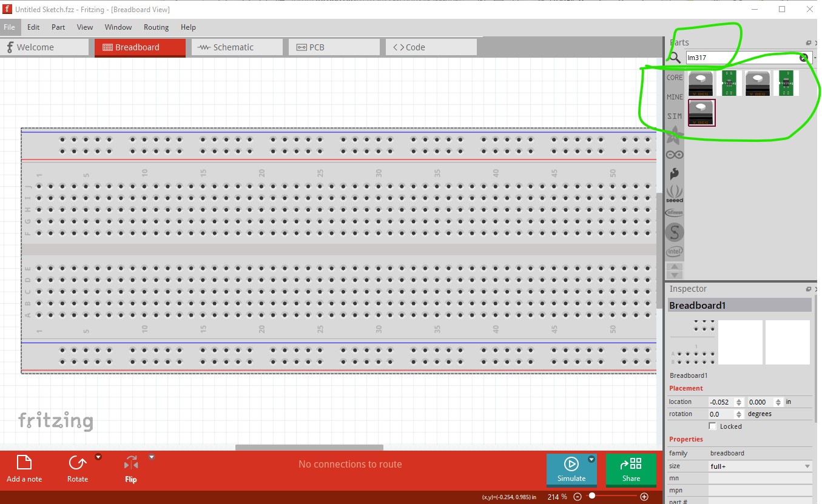
Task: Open the Routing menu
Action: [x=156, y=27]
